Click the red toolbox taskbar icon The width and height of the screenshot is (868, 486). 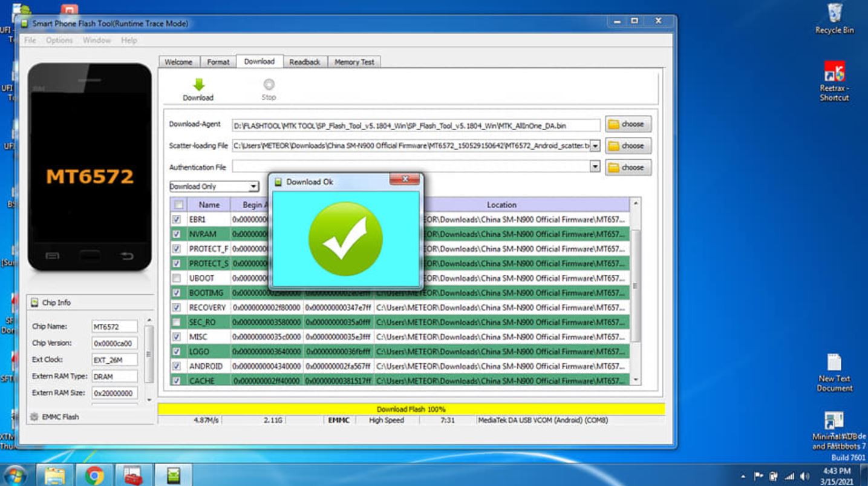pos(133,475)
